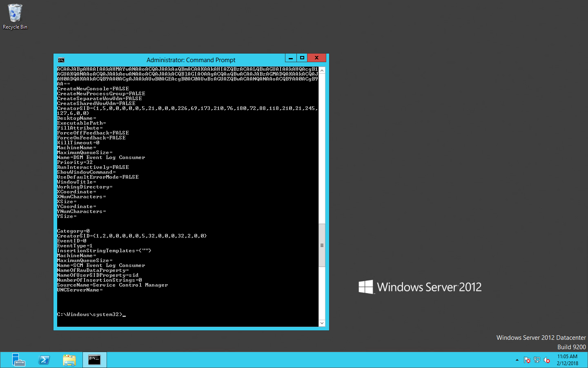Viewport: 588px width, 368px height.
Task: Click the line 'ForceOnFeedback=FALSE'
Action: [x=91, y=138]
